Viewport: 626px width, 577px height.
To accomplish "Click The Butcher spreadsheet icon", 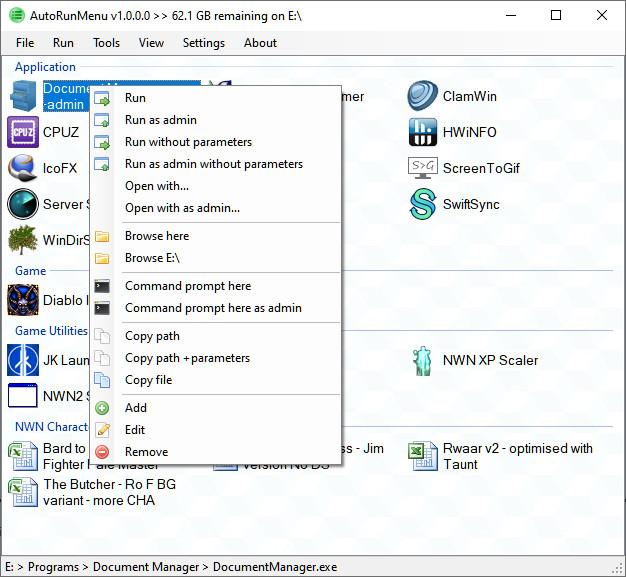I will point(23,492).
